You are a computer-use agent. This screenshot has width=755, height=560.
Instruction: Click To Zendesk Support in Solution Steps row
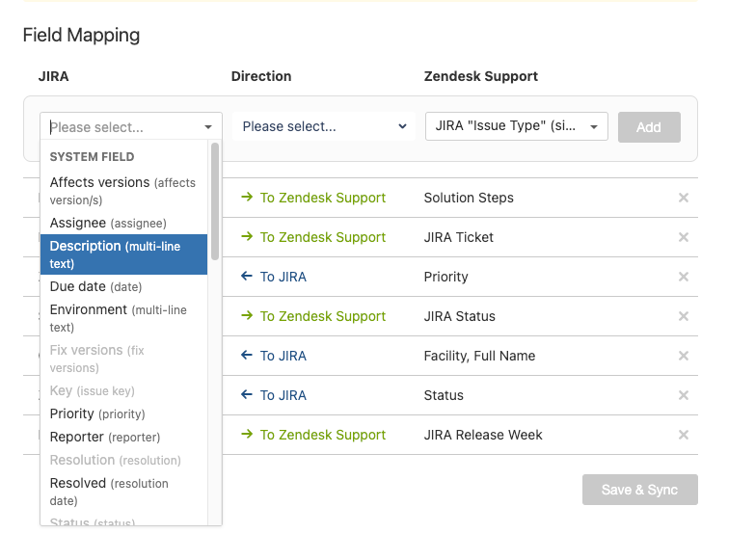323,198
